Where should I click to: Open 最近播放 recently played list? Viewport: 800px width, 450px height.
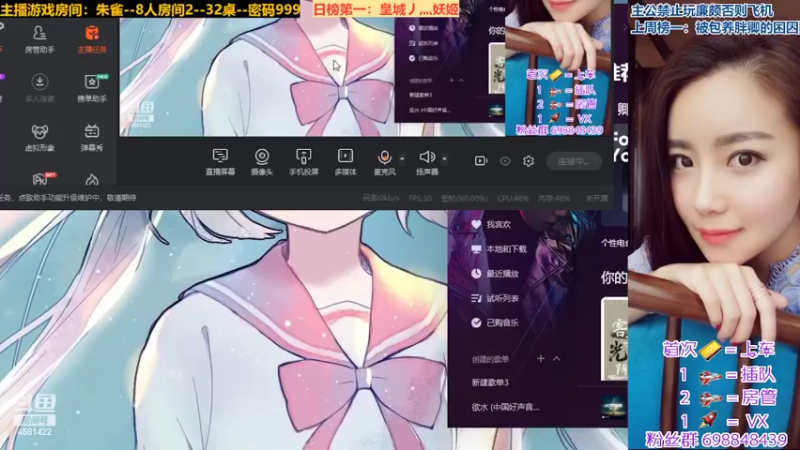(503, 273)
